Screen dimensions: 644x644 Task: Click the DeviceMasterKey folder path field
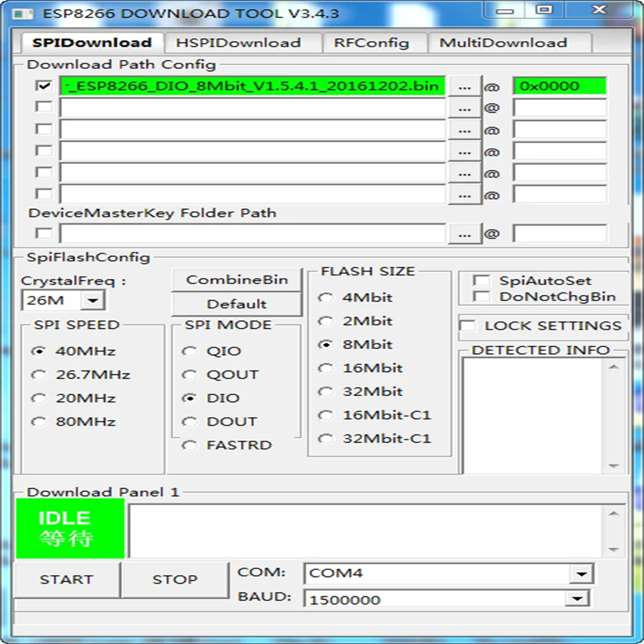[x=252, y=234]
